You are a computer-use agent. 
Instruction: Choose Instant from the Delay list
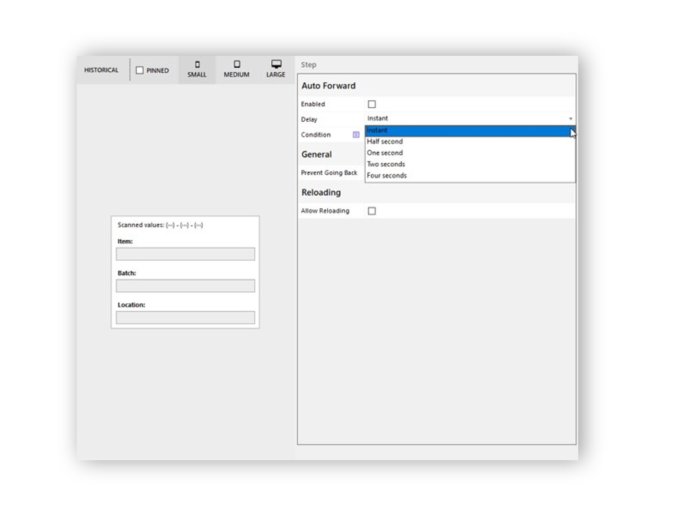pyautogui.click(x=469, y=130)
